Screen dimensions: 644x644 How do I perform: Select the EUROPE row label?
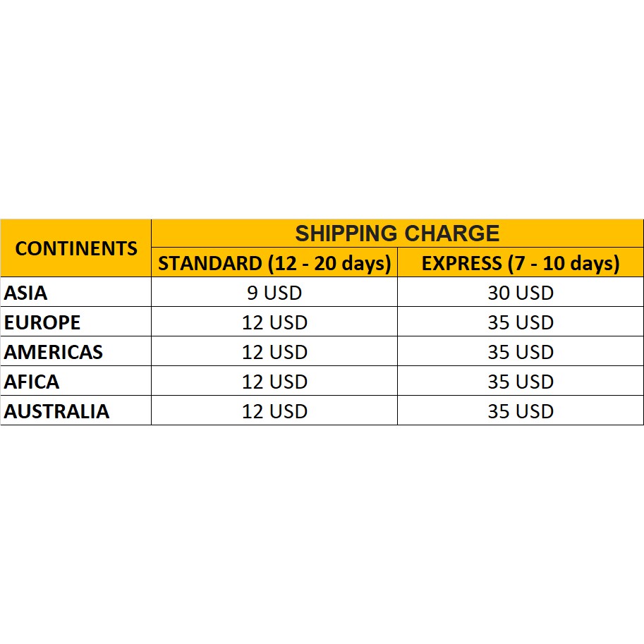[x=42, y=322]
